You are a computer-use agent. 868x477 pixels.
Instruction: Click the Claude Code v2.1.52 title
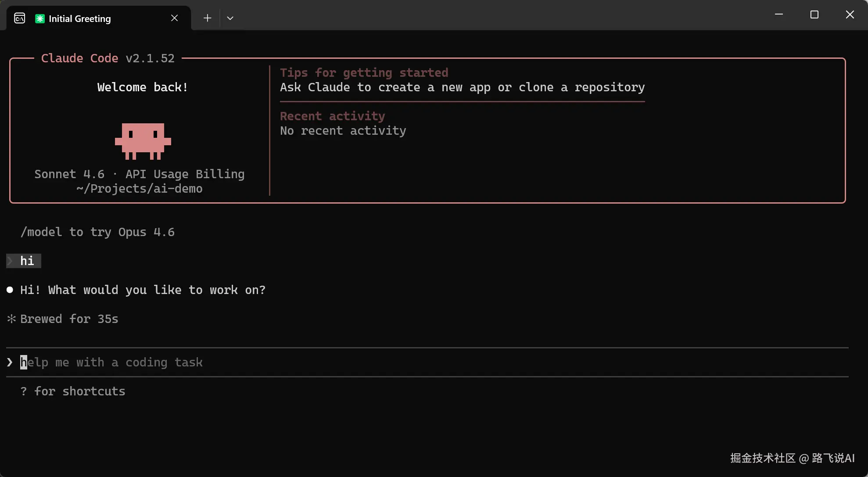point(108,58)
